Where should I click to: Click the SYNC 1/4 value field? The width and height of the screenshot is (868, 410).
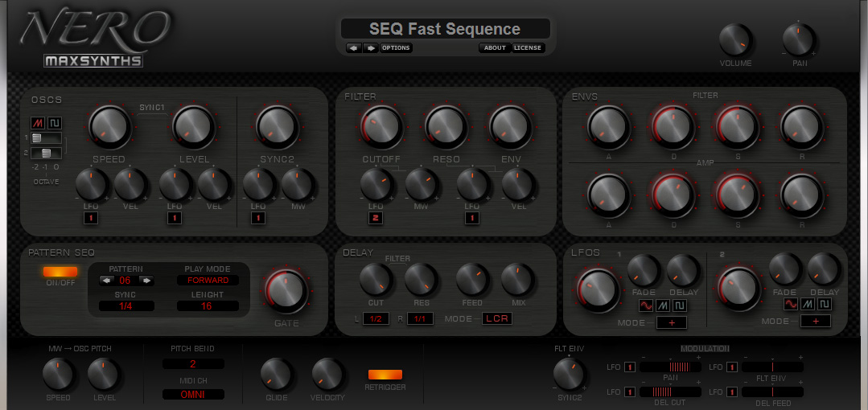coord(127,306)
